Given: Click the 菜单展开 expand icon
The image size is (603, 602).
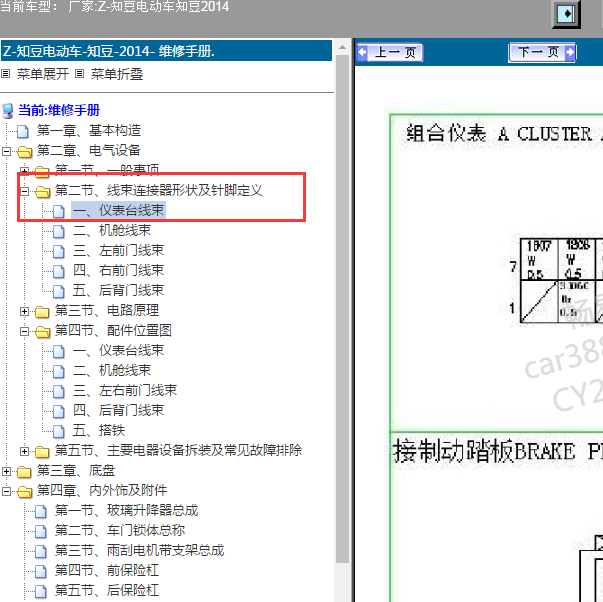Looking at the screenshot, I should 5,73.
